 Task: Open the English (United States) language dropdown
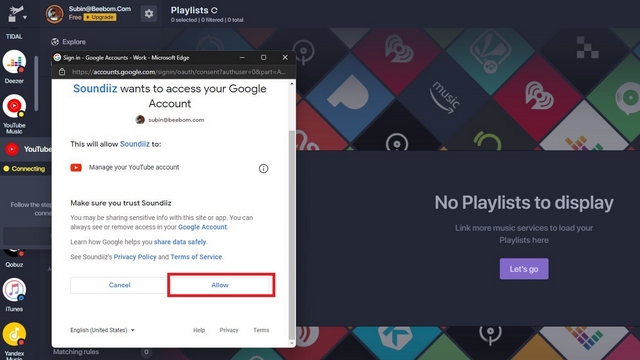click(102, 330)
